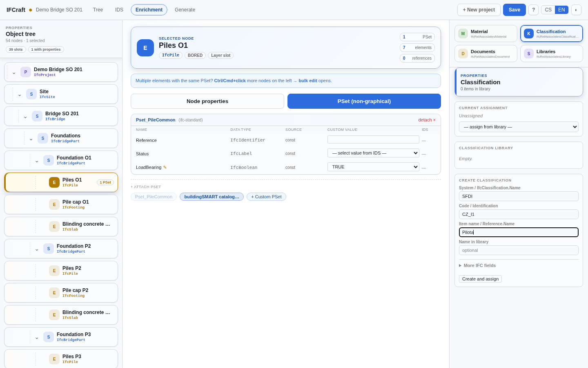Open the Enrichment tab
Viewport: 588px width, 368px height.
coord(149,10)
